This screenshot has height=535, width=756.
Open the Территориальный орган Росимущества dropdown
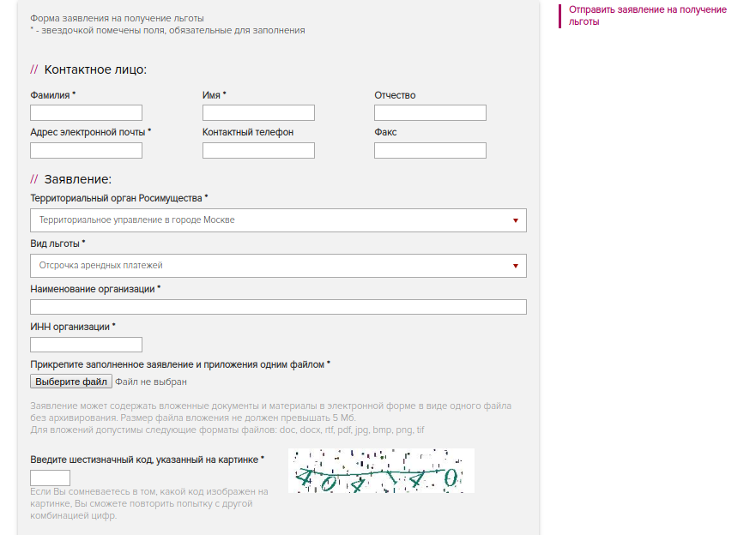[278, 220]
